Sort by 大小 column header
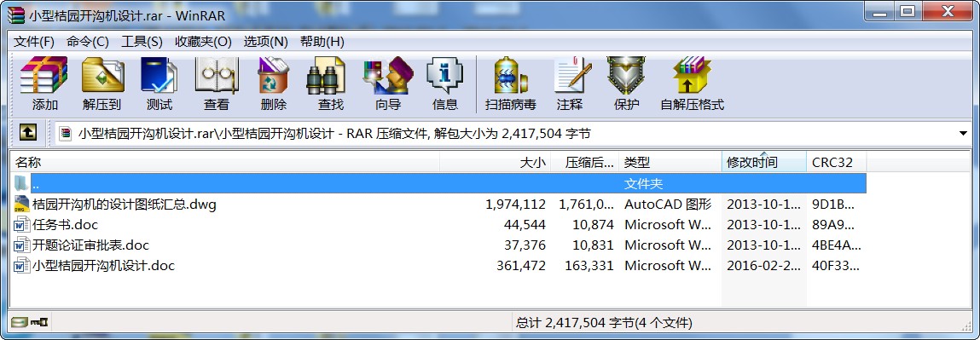This screenshot has height=340, width=980. (496, 163)
